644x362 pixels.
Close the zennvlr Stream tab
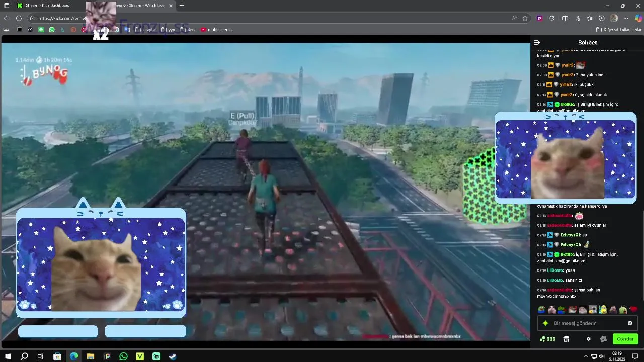(x=171, y=6)
